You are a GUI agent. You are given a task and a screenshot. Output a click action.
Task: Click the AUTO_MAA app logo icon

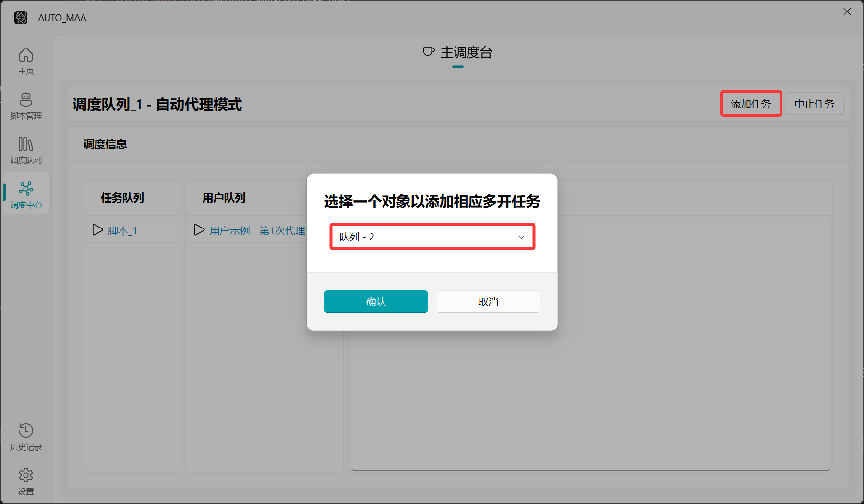(x=21, y=18)
